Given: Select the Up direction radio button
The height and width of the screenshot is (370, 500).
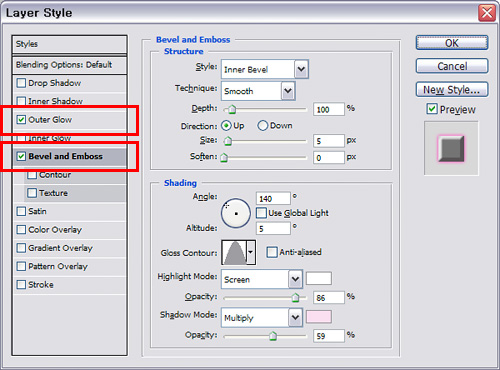Looking at the screenshot, I should (x=226, y=126).
